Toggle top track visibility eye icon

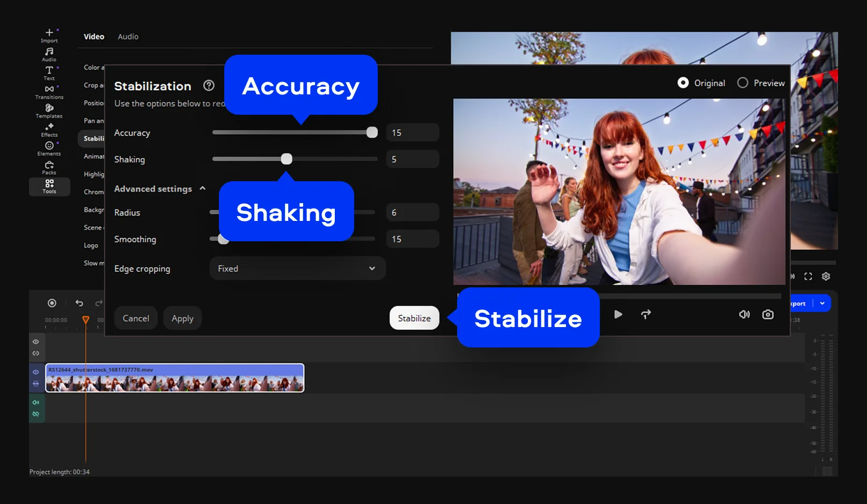click(36, 342)
